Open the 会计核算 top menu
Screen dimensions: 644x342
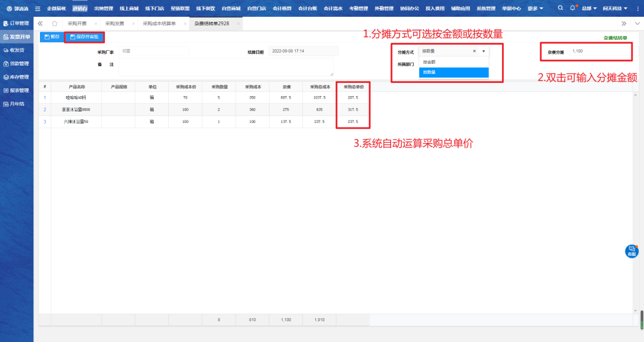pyautogui.click(x=282, y=9)
